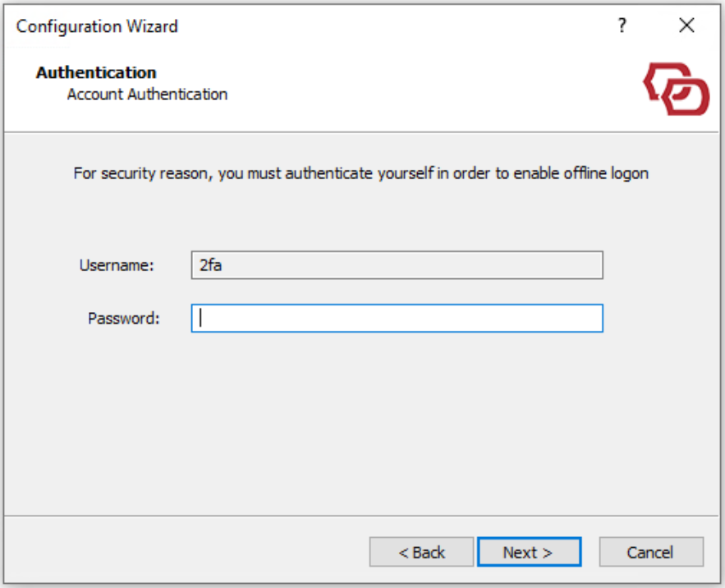The height and width of the screenshot is (588, 725).
Task: Click the Username field containing 2fa
Action: tap(397, 265)
